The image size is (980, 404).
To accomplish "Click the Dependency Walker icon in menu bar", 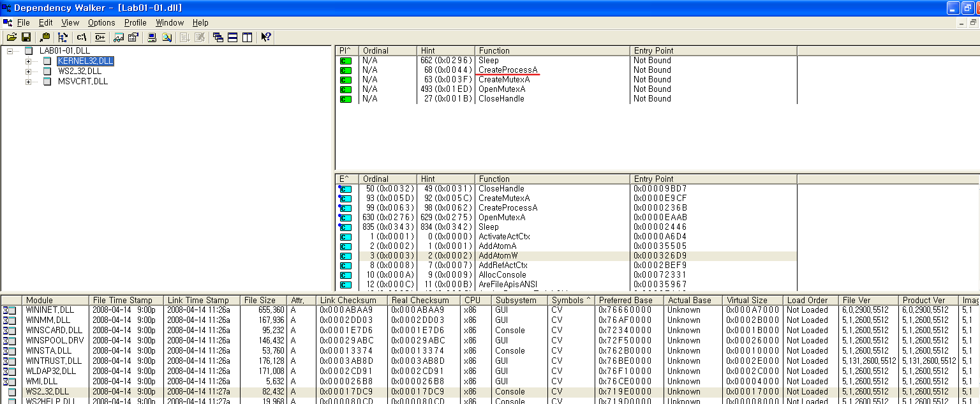I will [x=7, y=22].
